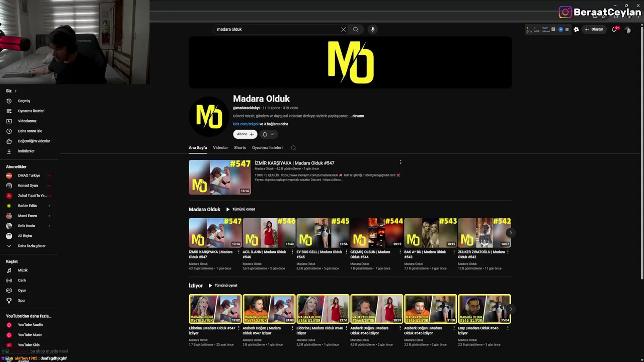Open YouTube Studio from sidebar
This screenshot has height=362, width=644.
[x=29, y=325]
